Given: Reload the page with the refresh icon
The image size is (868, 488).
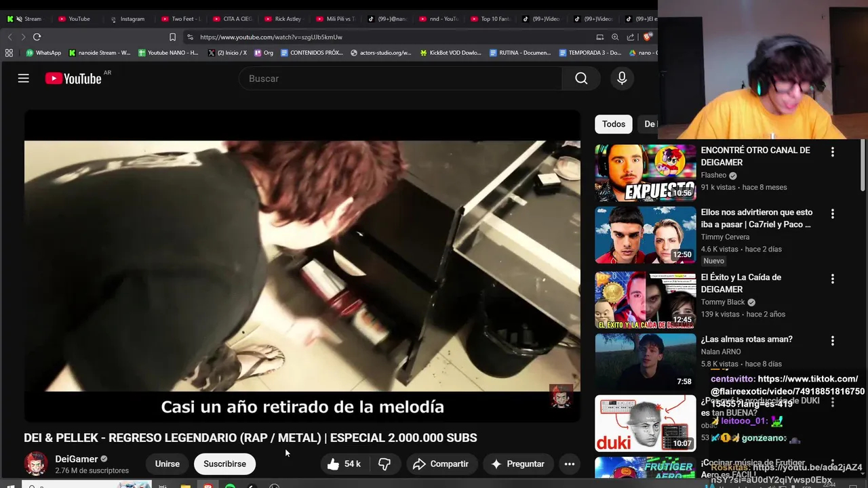Looking at the screenshot, I should click(x=37, y=37).
